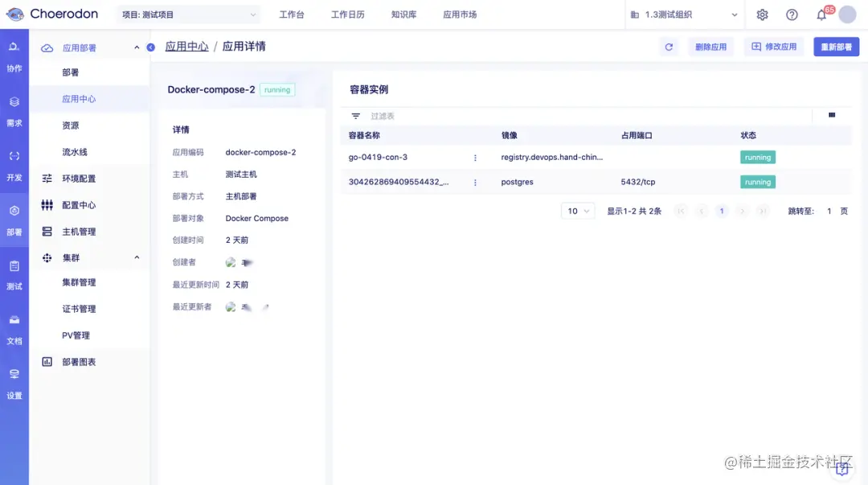Select page number 1 in pagination

(x=722, y=212)
